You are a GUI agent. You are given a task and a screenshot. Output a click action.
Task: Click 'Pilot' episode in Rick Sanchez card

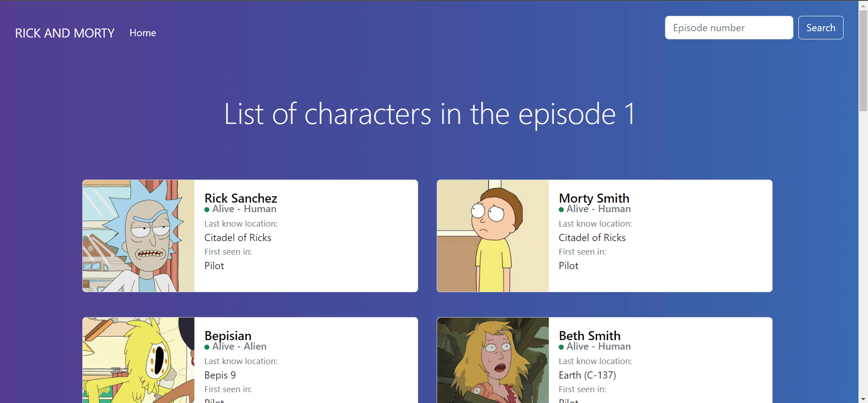coord(214,266)
